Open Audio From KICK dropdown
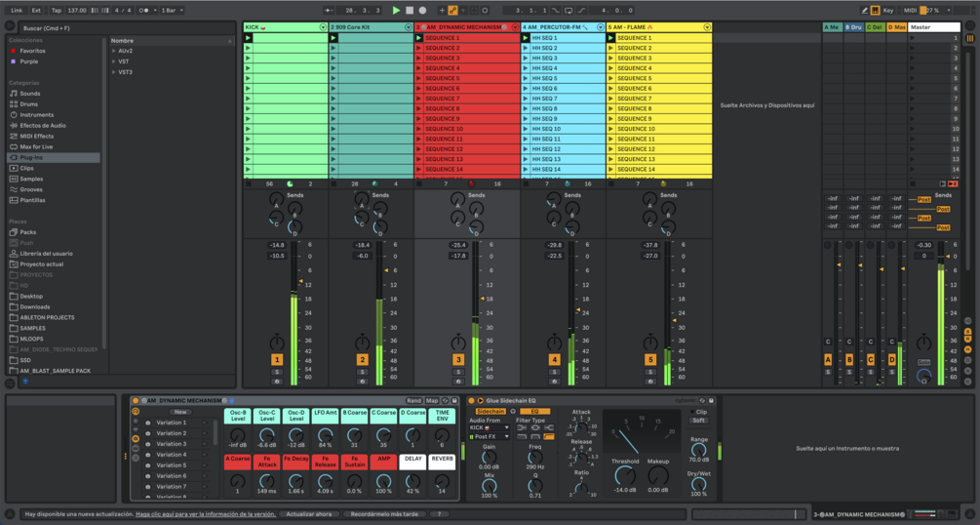The image size is (980, 525). tap(490, 428)
